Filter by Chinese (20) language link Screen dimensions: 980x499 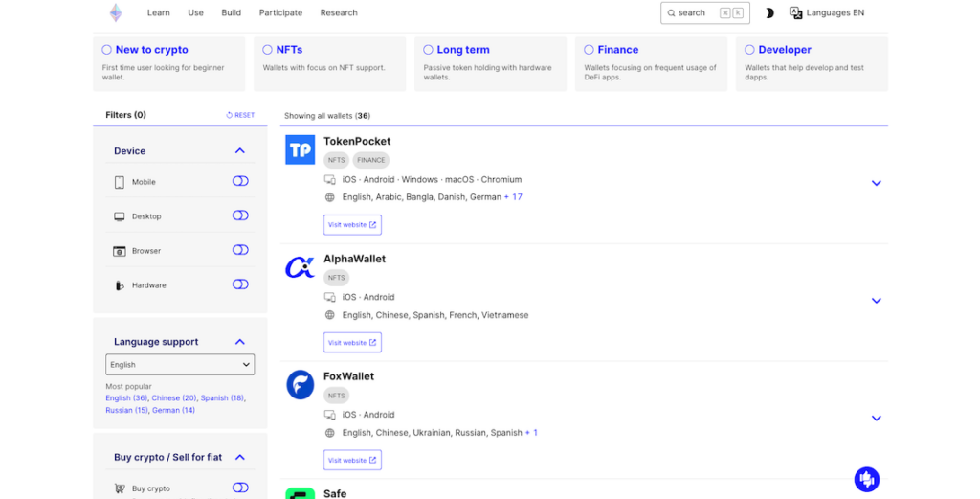174,398
